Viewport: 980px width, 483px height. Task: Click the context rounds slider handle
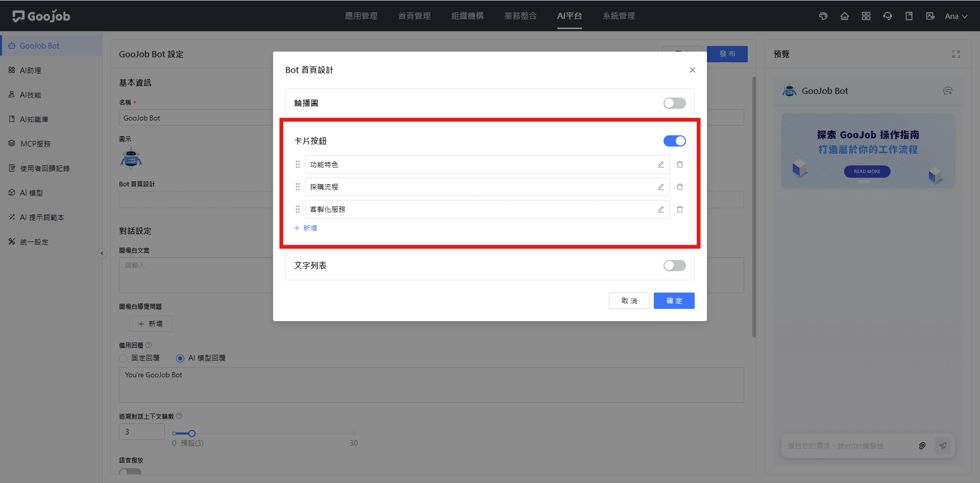point(192,433)
